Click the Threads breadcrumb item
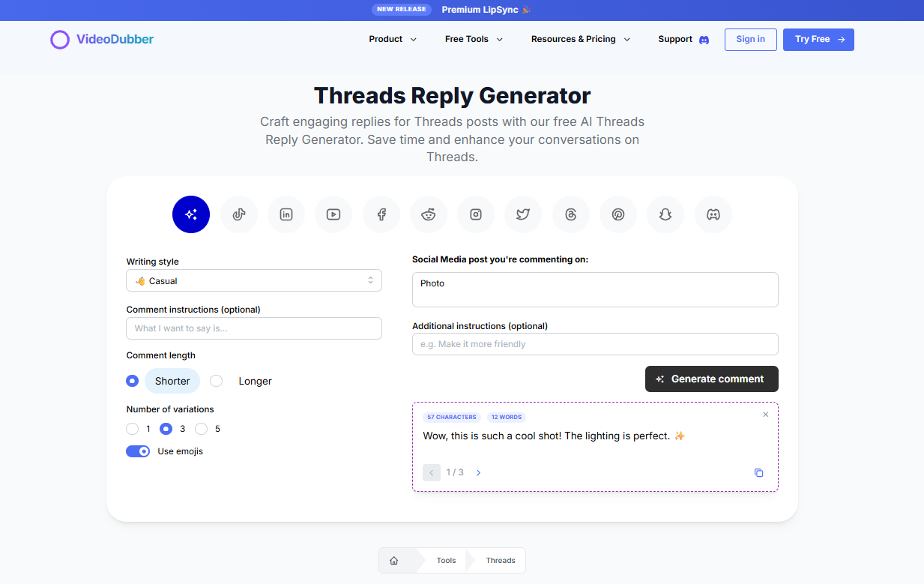 tap(501, 560)
